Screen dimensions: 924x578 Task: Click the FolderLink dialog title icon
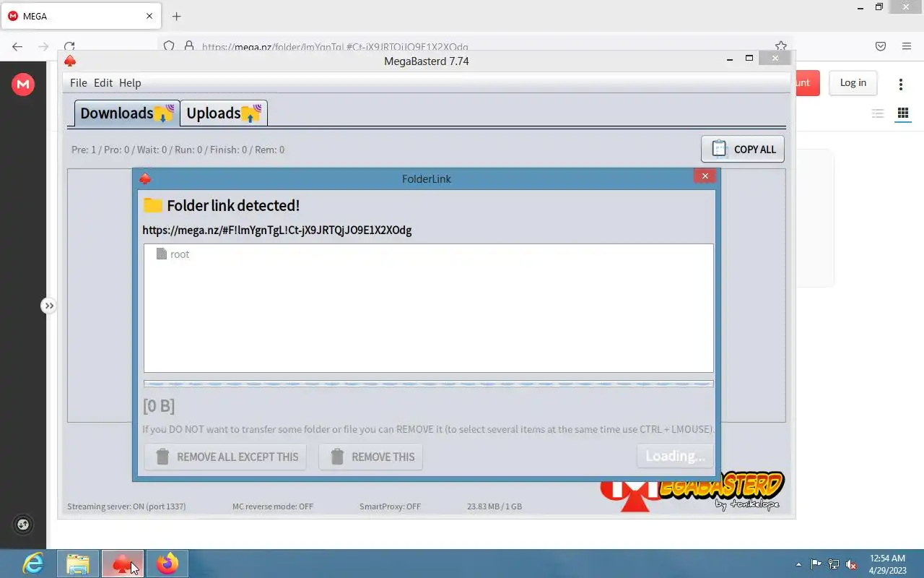point(145,179)
